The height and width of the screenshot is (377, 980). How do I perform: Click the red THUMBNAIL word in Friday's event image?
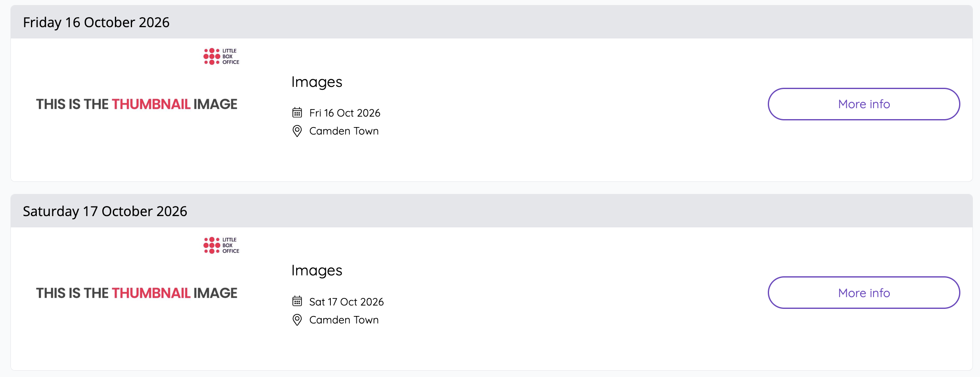pyautogui.click(x=151, y=104)
